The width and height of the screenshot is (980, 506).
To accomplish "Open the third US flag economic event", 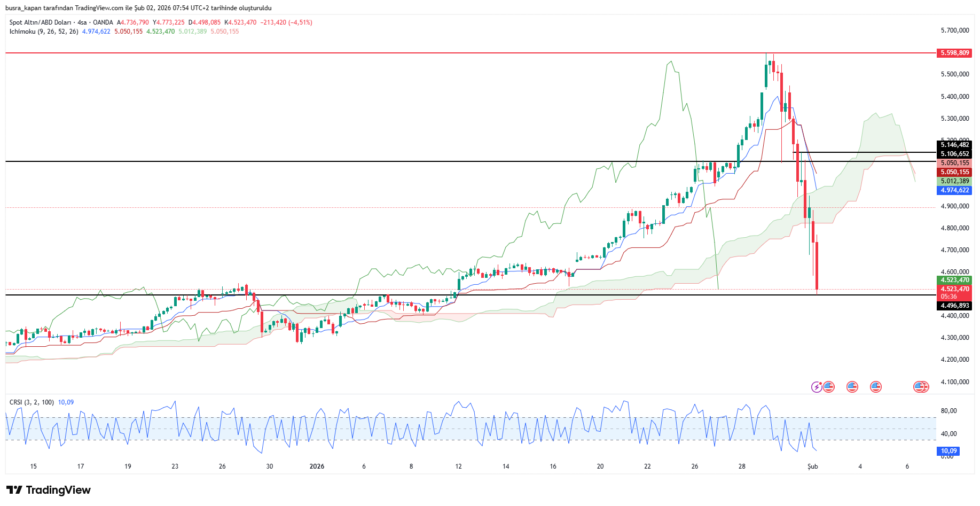I will pyautogui.click(x=876, y=386).
